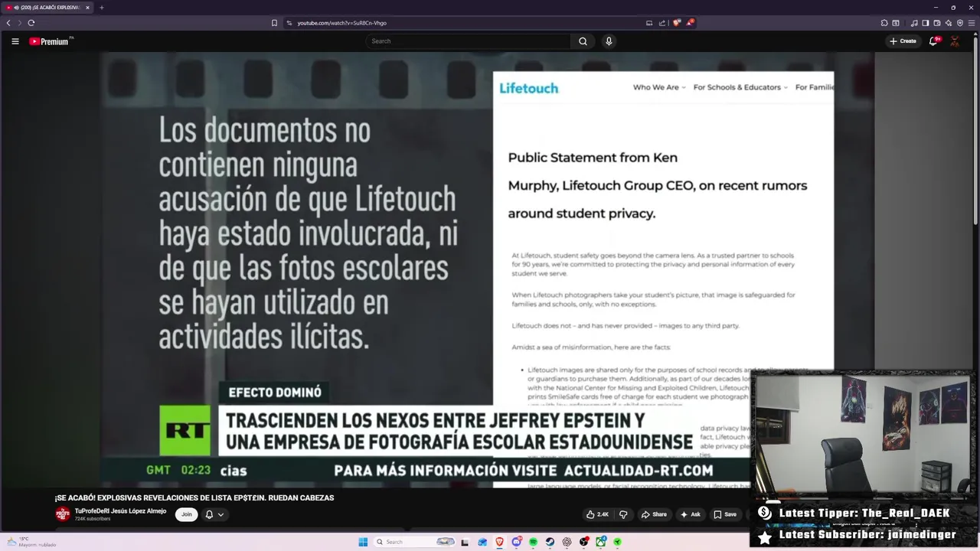Focus the YouTube search field

pyautogui.click(x=468, y=41)
